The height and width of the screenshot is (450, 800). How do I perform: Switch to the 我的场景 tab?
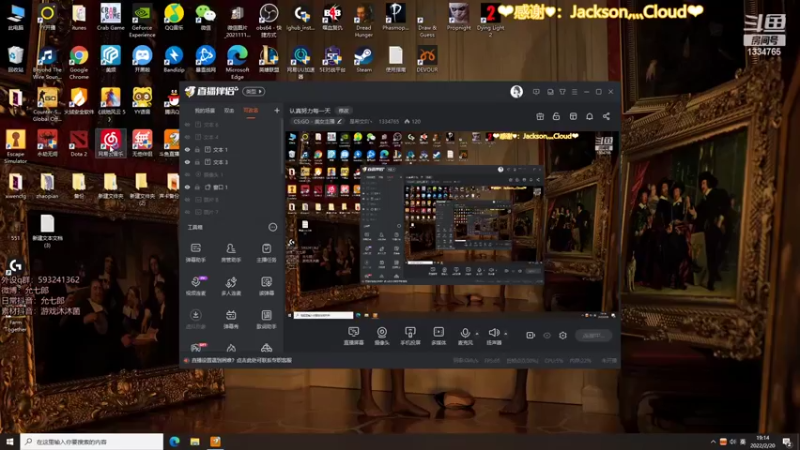tap(205, 110)
